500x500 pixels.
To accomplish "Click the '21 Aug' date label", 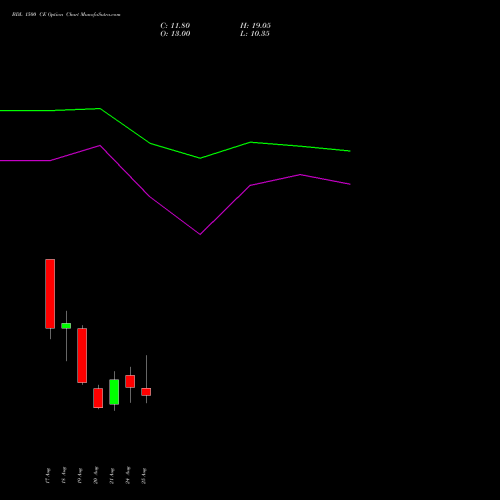I will pos(112,476).
